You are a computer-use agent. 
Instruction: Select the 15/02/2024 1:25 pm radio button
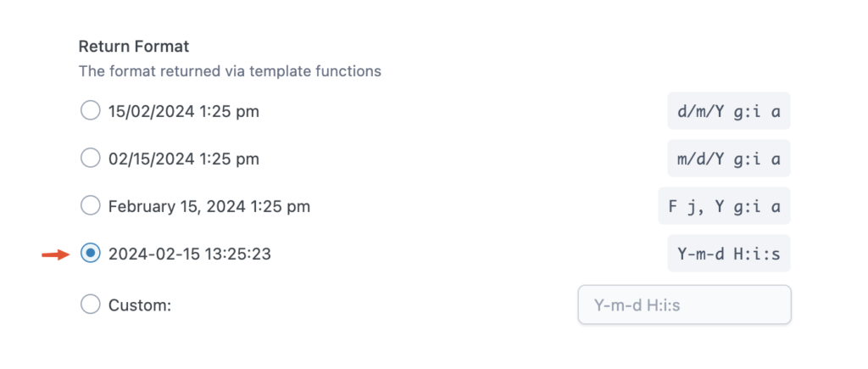(x=90, y=110)
